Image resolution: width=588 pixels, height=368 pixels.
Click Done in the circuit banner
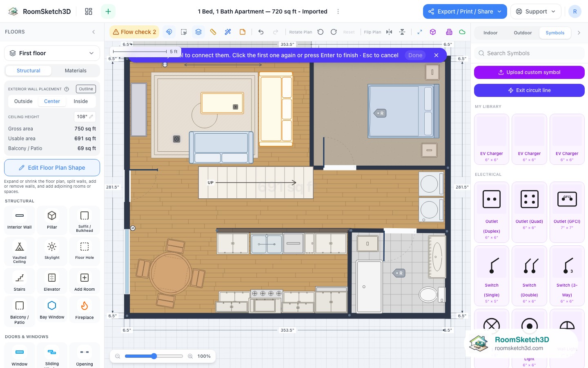tap(415, 55)
